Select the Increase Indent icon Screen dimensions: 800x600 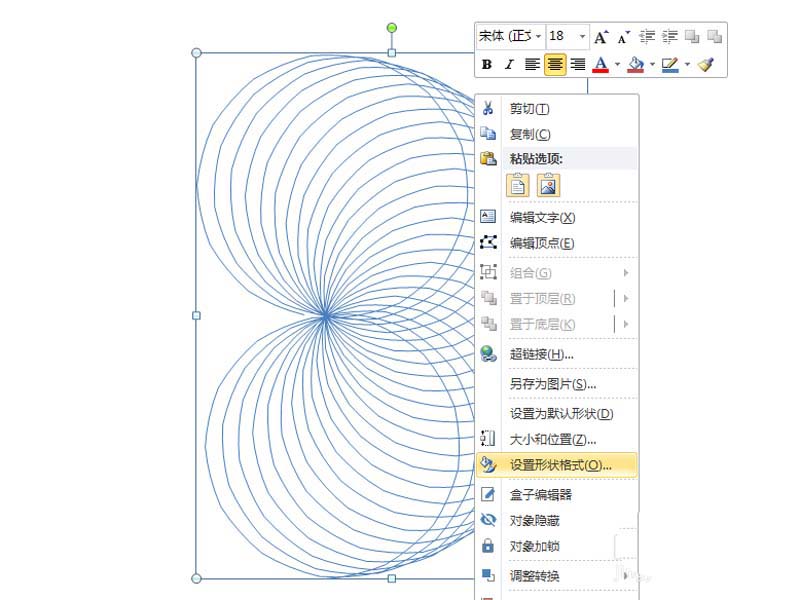click(668, 36)
